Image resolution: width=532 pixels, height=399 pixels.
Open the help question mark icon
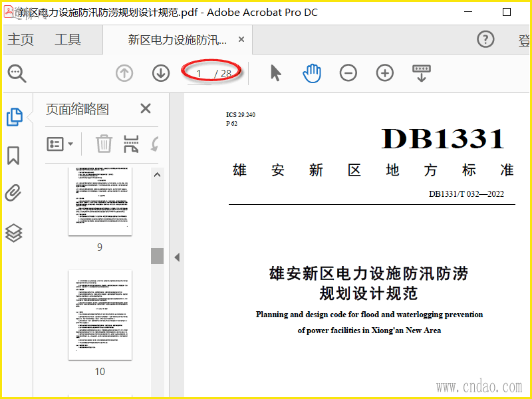[x=485, y=39]
